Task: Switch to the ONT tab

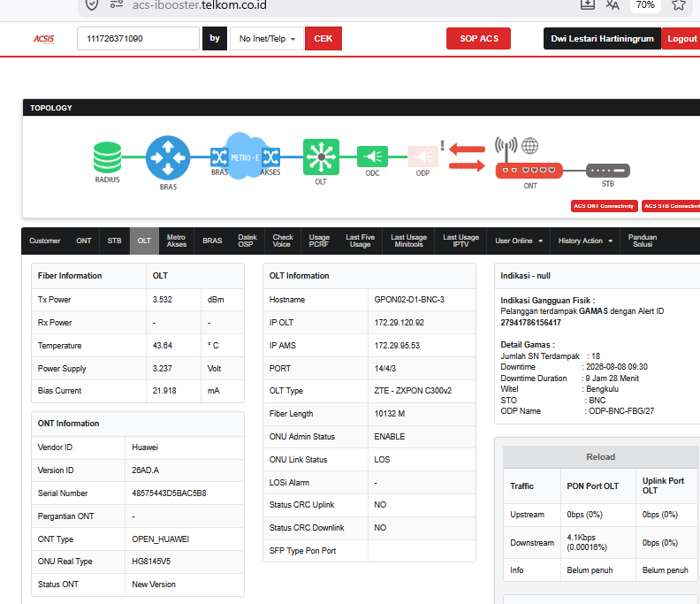Action: (x=83, y=241)
